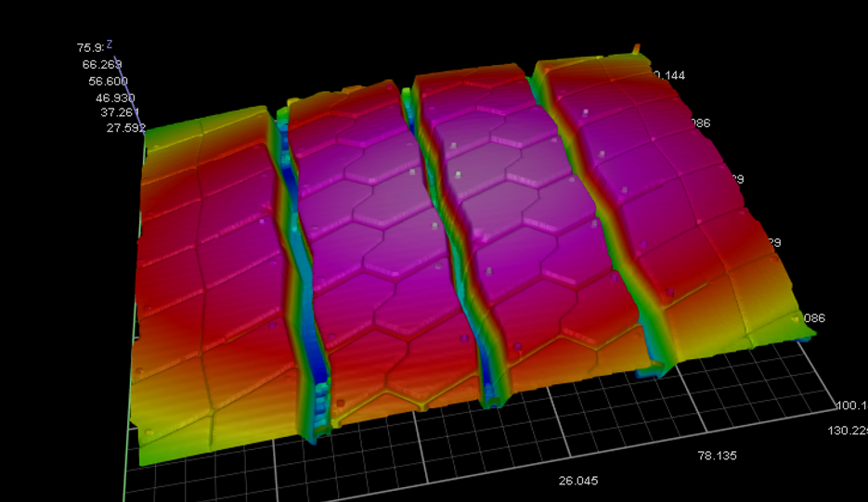Image resolution: width=868 pixels, height=502 pixels.
Task: Click the 130.22 axis label at the corner
Action: tap(847, 430)
